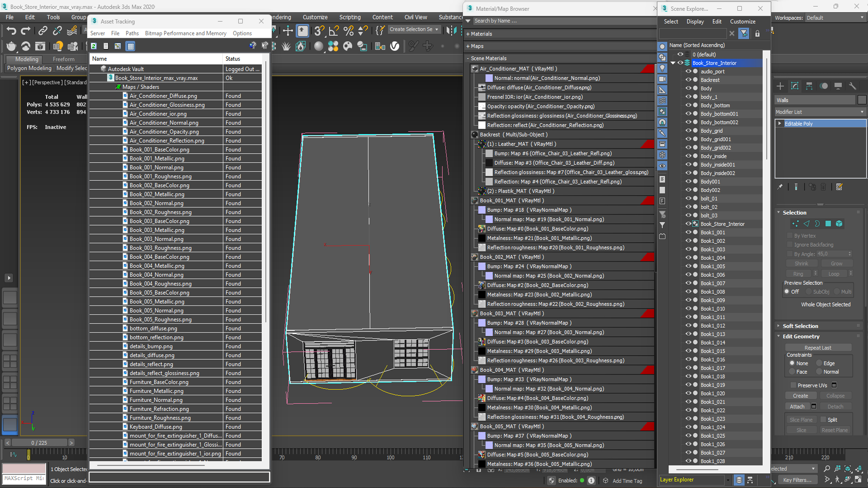This screenshot has height=488, width=868.
Task: Open the Workspaces Default dropdown
Action: point(835,18)
